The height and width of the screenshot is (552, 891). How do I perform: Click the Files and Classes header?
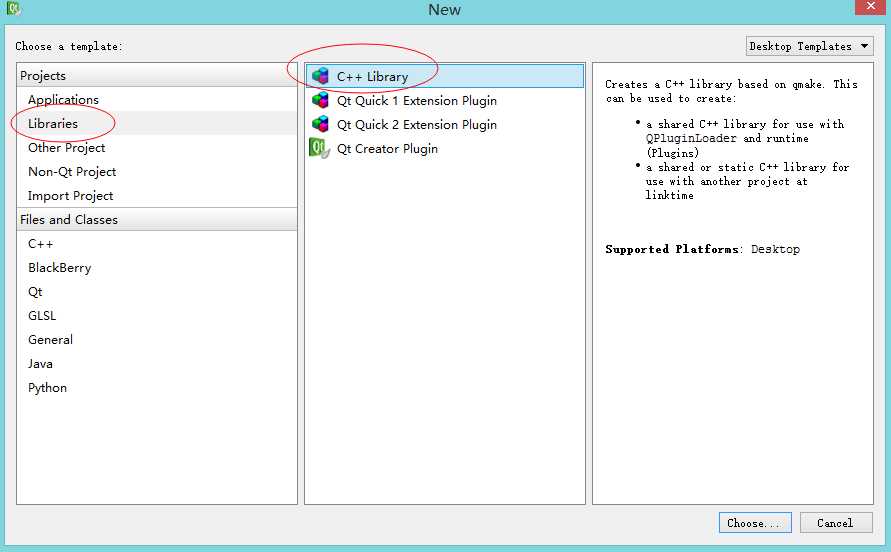[x=157, y=219]
